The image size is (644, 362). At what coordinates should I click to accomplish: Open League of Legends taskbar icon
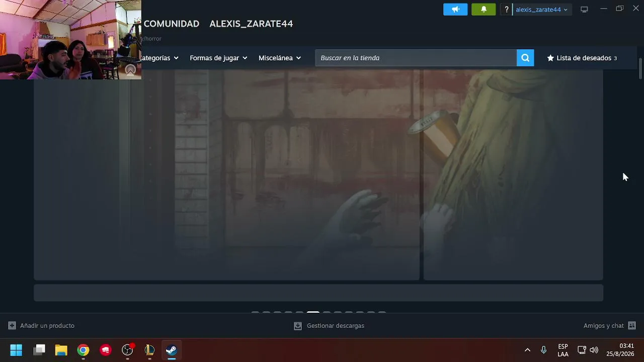[x=149, y=350]
